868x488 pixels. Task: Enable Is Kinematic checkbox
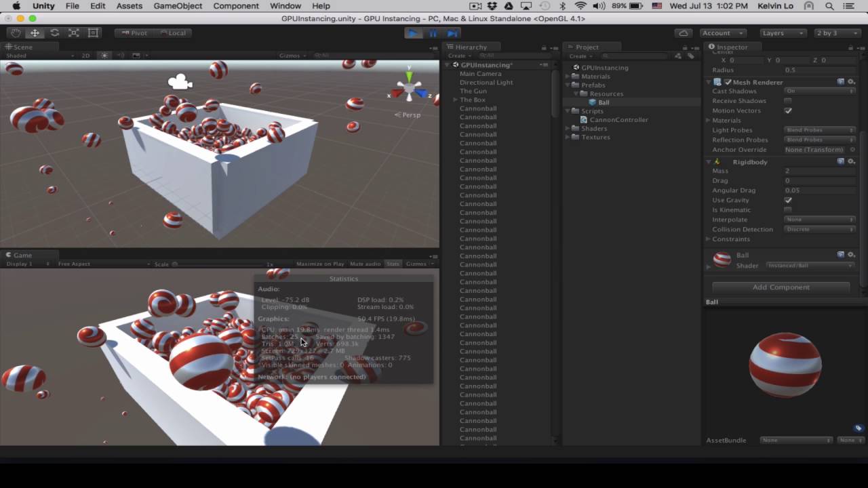point(788,210)
